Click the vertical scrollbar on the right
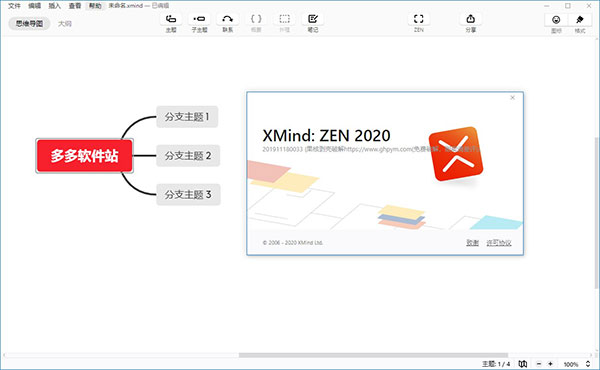This screenshot has width=600, height=370. pos(597,213)
